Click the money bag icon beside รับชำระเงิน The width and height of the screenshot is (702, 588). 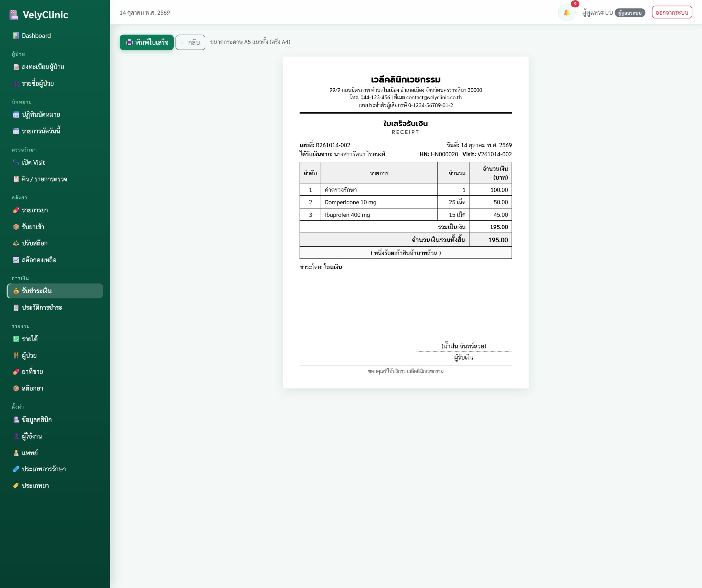[x=16, y=291]
